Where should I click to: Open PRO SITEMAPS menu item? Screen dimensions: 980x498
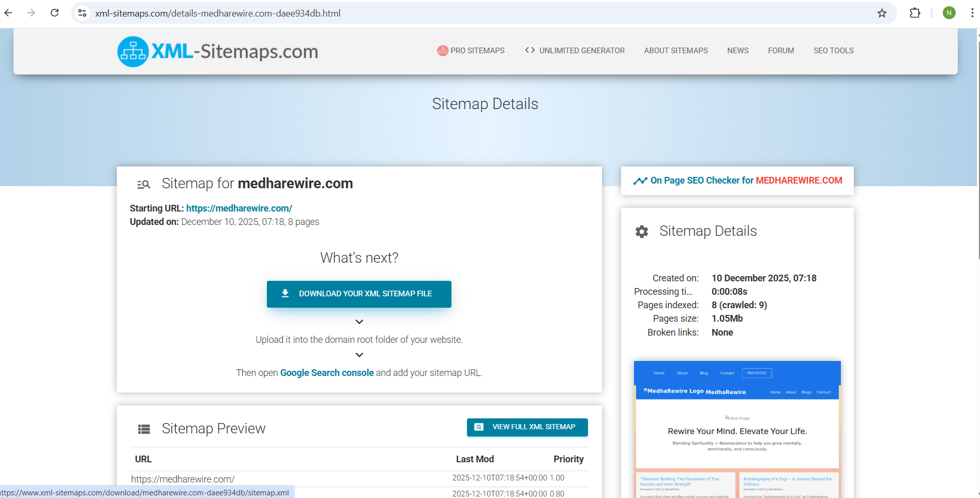471,51
